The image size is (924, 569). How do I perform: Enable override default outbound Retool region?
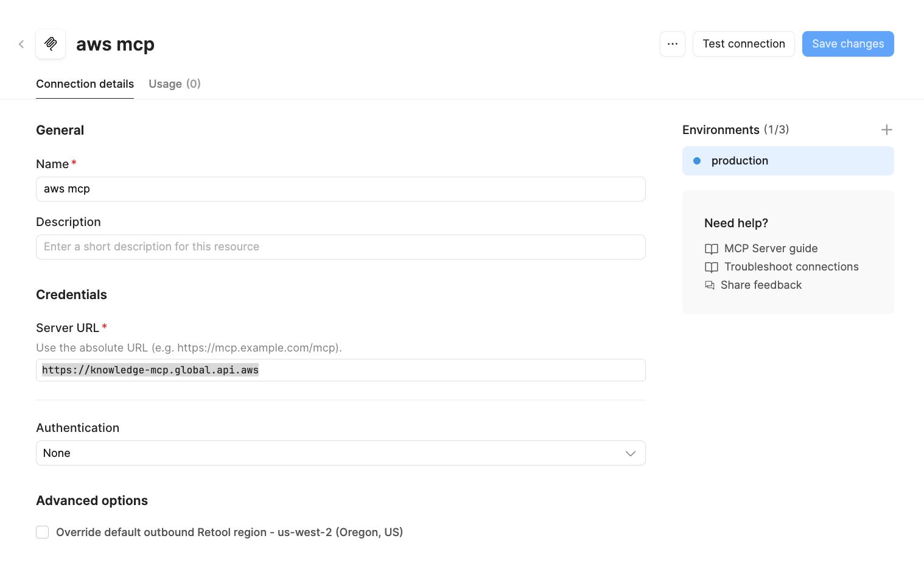[43, 532]
